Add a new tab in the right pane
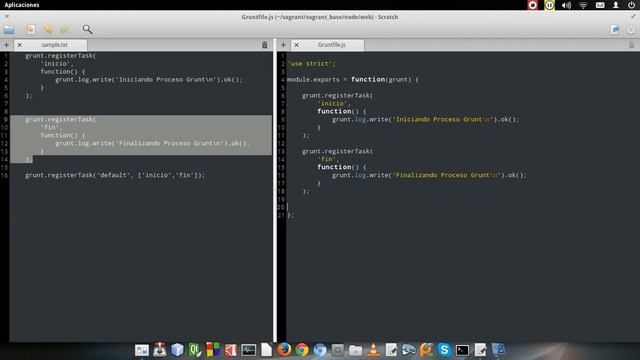640x360 pixels. click(x=283, y=45)
